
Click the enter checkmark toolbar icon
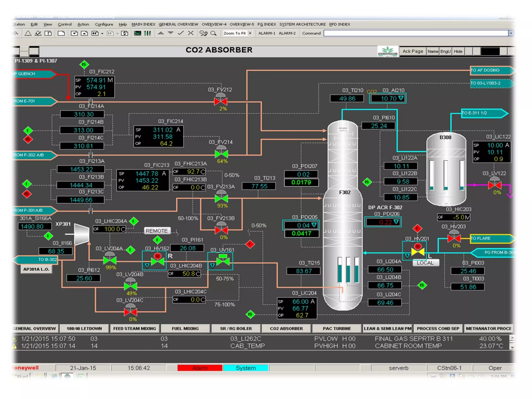(181, 33)
